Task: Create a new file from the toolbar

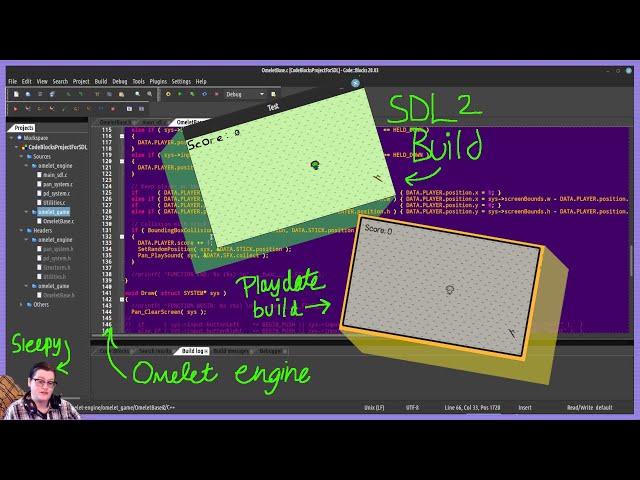Action: pos(16,94)
